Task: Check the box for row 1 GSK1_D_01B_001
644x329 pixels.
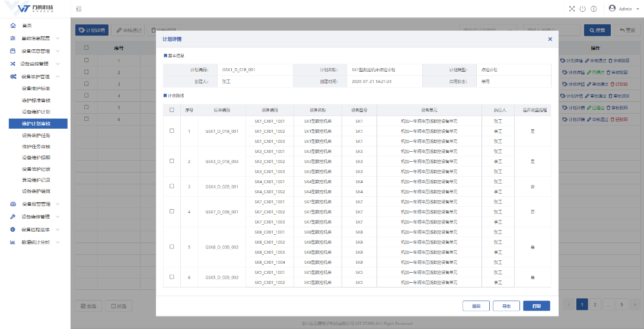Action: [172, 131]
